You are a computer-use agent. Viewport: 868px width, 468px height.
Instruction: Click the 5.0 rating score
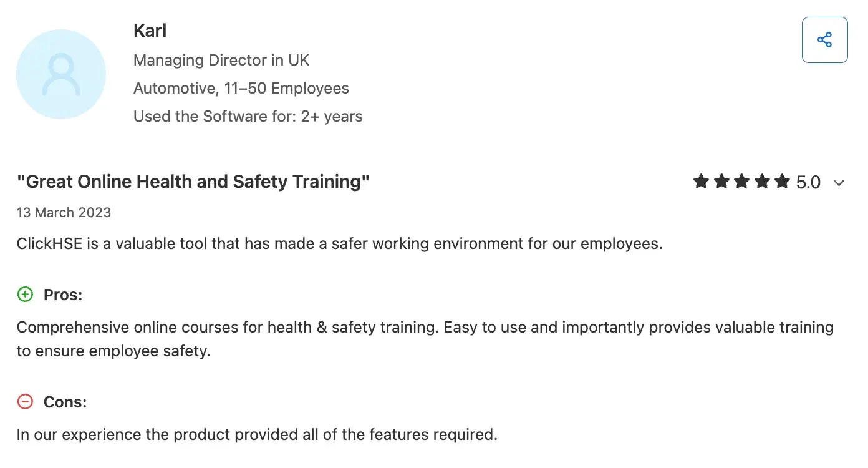(x=808, y=182)
